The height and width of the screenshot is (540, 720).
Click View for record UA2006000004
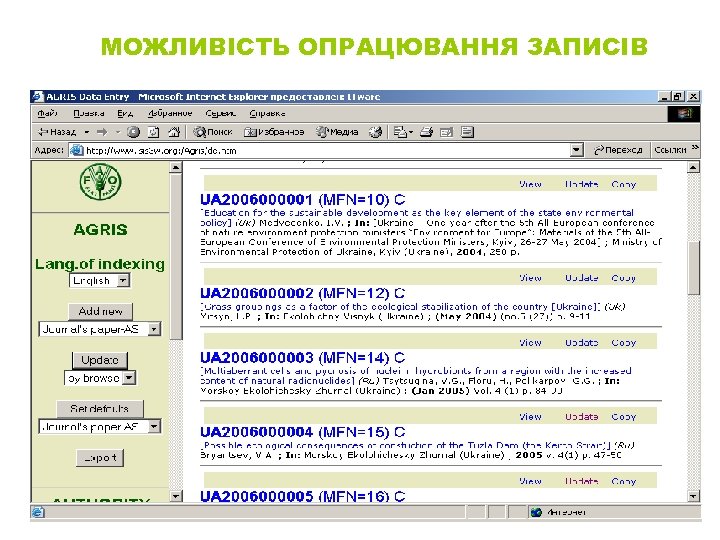[530, 417]
